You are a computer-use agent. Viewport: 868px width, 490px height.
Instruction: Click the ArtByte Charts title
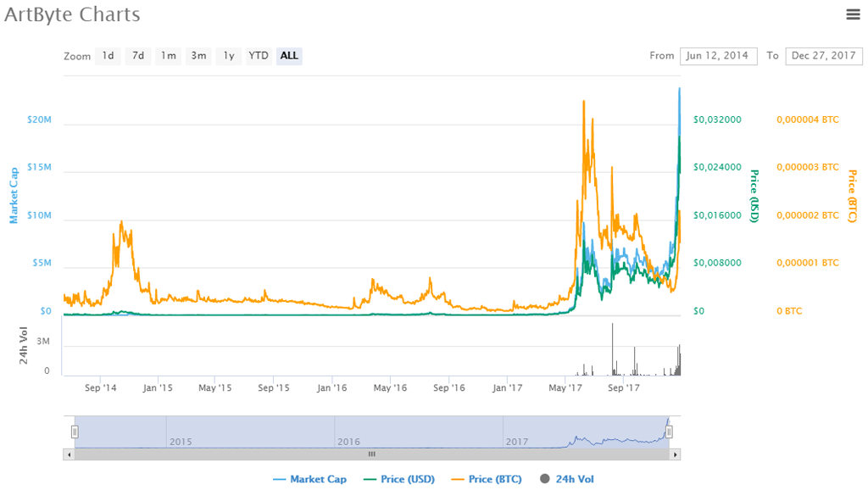point(72,14)
